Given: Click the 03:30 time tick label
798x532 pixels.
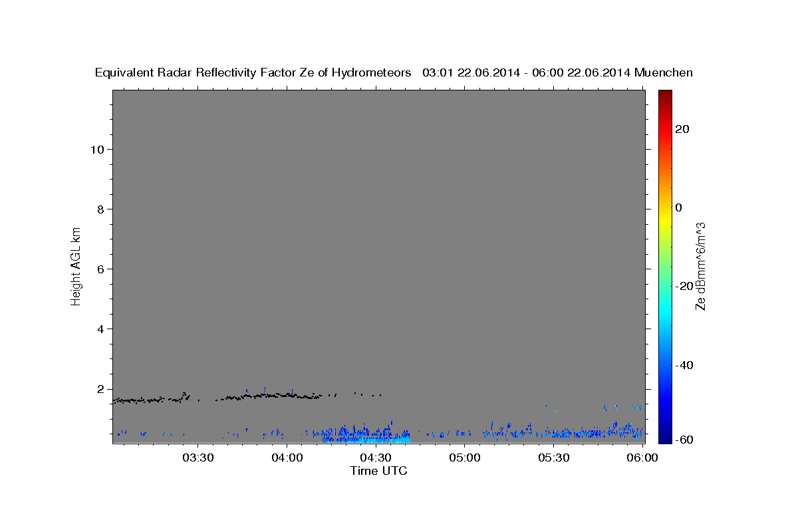Looking at the screenshot, I should tap(198, 458).
